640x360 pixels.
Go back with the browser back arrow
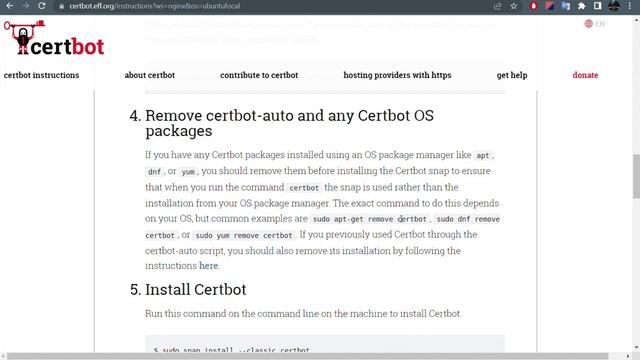9,6
